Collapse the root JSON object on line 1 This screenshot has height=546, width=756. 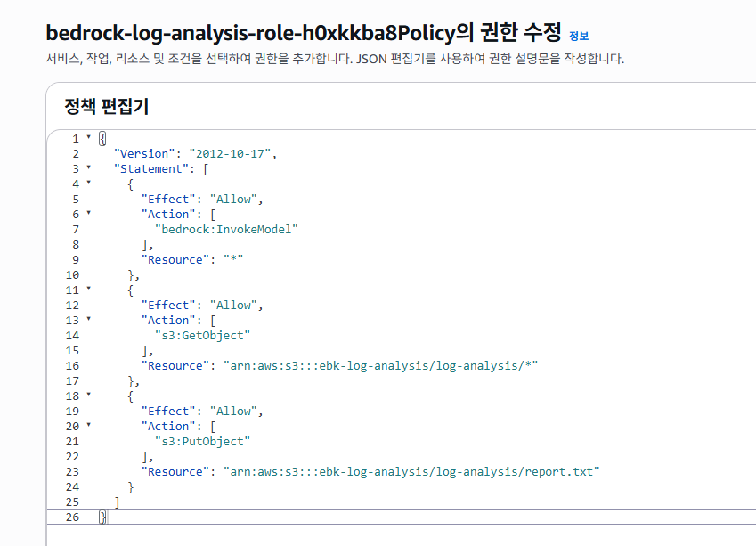[x=88, y=137]
